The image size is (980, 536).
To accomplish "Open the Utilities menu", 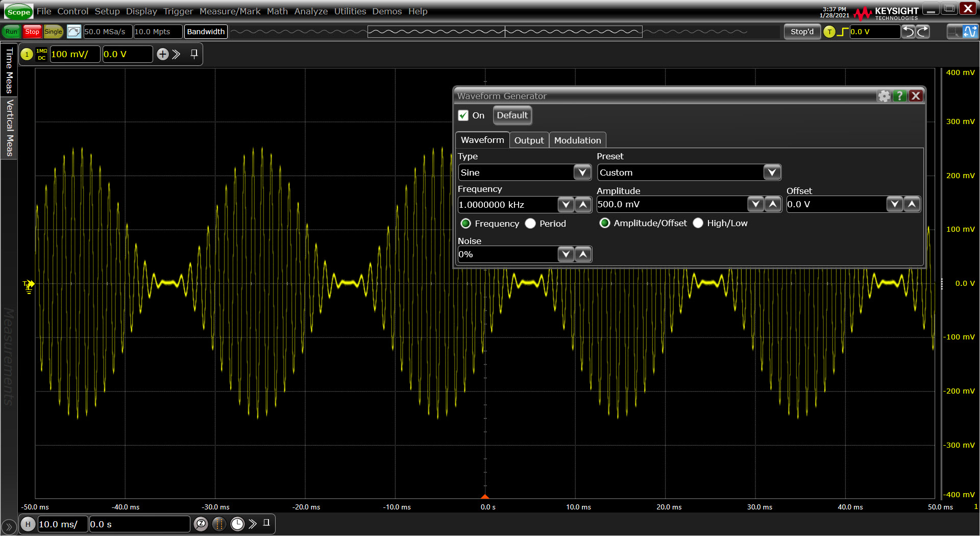I will coord(350,11).
